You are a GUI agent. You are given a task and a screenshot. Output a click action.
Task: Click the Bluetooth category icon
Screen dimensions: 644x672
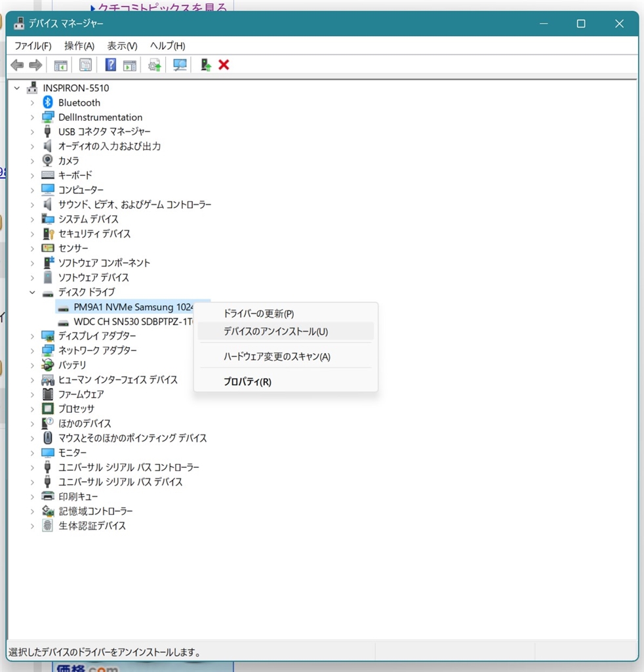[47, 102]
